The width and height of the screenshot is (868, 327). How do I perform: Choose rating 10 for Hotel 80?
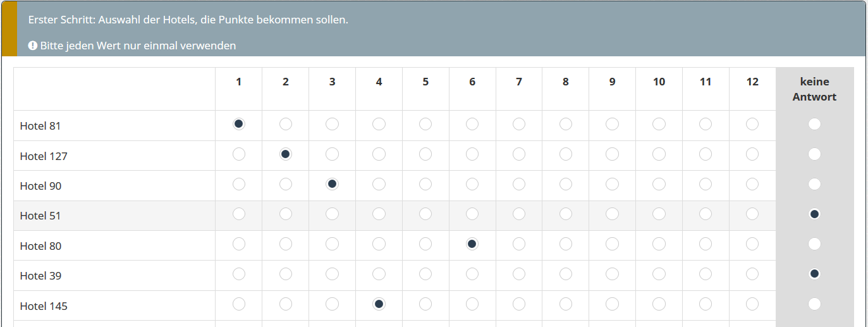pos(659,244)
